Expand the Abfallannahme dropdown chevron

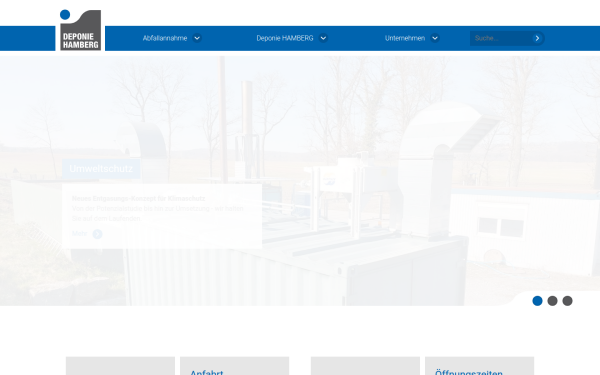pos(197,38)
